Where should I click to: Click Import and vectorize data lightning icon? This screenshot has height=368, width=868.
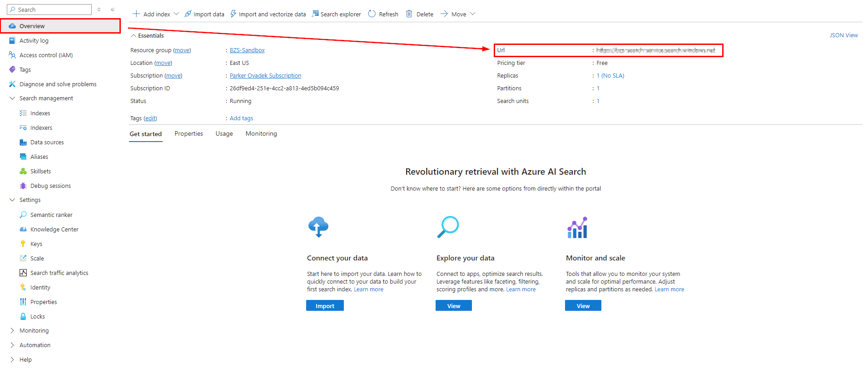point(233,14)
